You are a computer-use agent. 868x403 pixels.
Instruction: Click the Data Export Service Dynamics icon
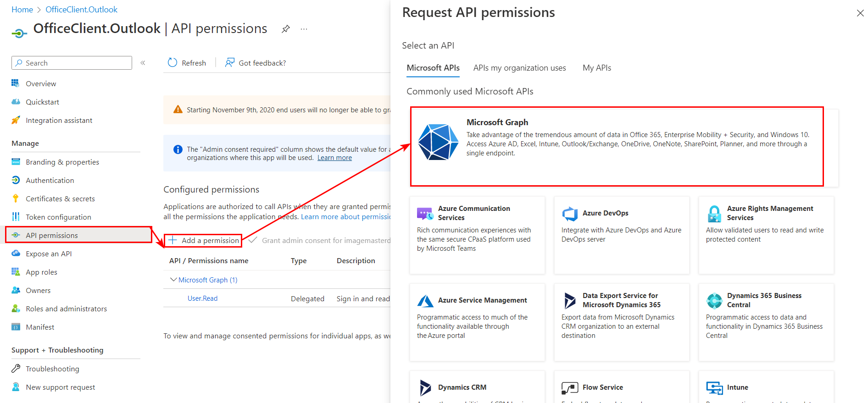tap(570, 301)
